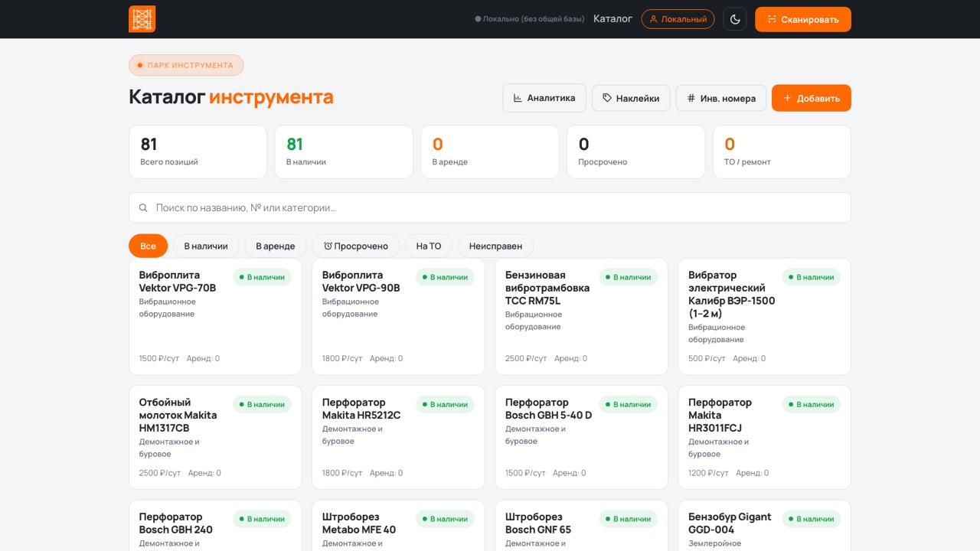The width and height of the screenshot is (980, 551).
Task: Toggle dark mode with the moon icon
Action: click(x=735, y=19)
